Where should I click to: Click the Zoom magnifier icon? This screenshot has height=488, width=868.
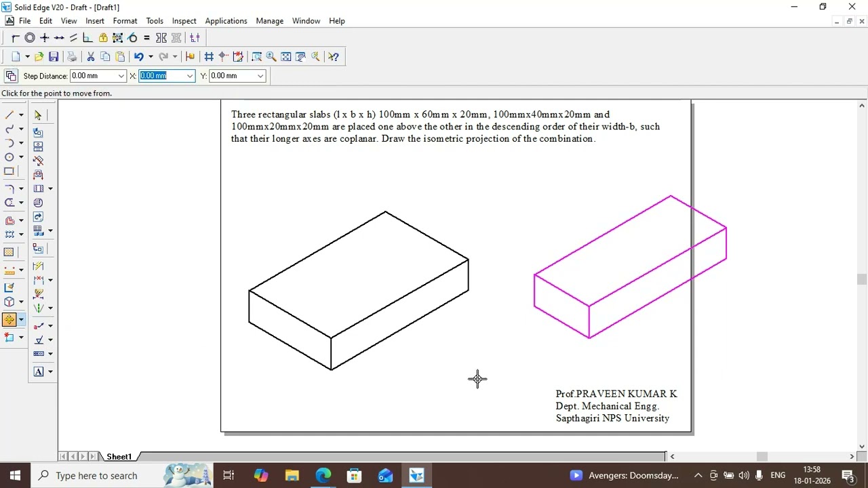pos(271,57)
